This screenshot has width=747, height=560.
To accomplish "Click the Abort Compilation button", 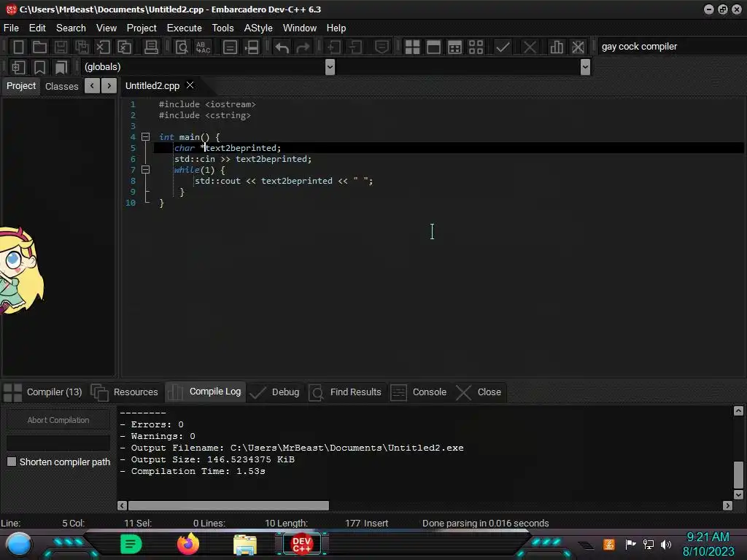I will (58, 420).
